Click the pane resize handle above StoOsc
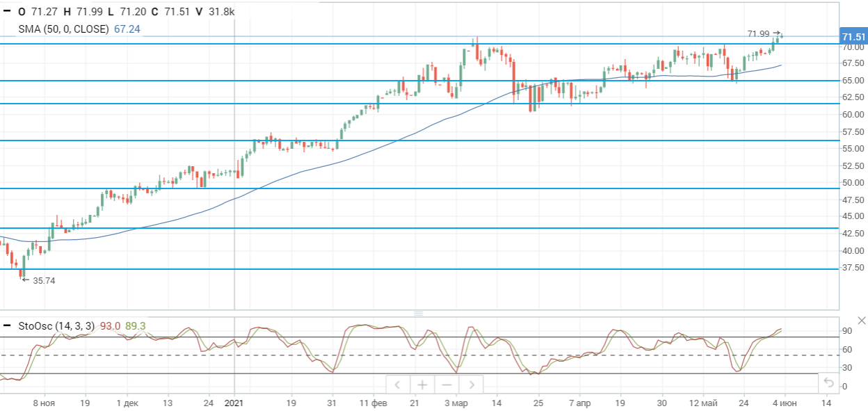 click(419, 314)
